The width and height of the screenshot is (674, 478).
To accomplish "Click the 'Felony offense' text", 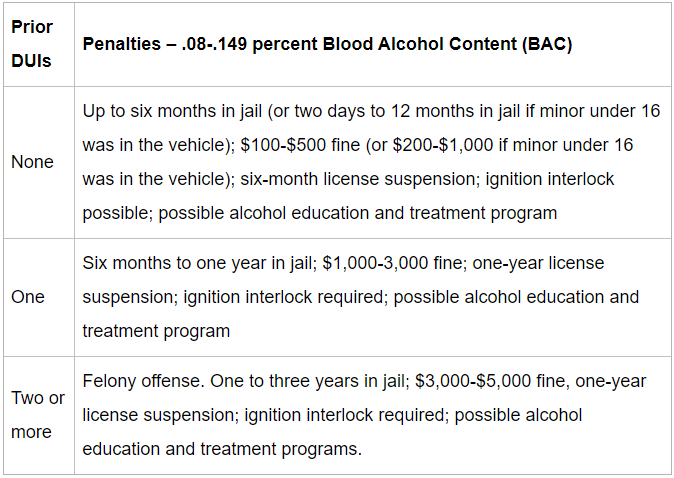I will pos(141,381).
